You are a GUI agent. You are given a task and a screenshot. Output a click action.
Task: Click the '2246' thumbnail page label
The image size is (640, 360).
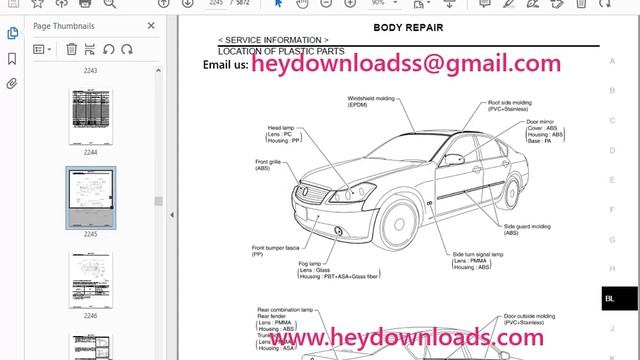point(91,316)
